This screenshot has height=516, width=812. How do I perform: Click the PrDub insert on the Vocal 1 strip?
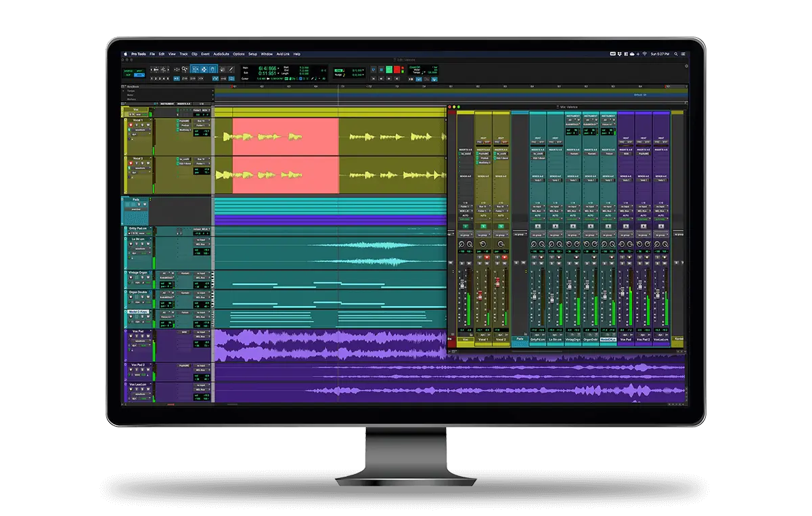483,158
